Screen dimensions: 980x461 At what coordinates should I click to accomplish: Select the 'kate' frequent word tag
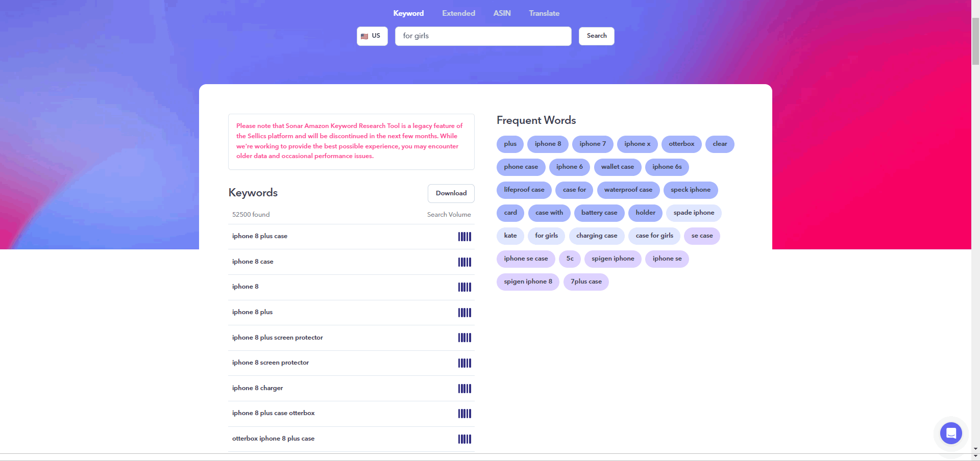pos(510,236)
